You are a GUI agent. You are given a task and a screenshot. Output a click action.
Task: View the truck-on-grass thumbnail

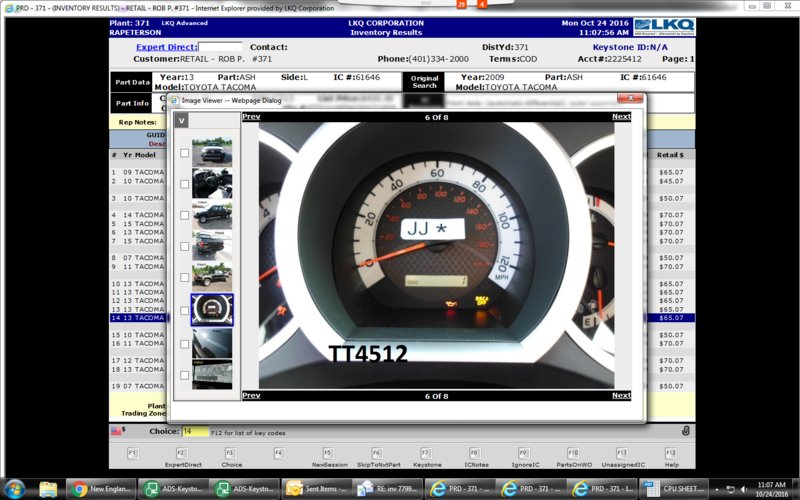pyautogui.click(x=212, y=277)
